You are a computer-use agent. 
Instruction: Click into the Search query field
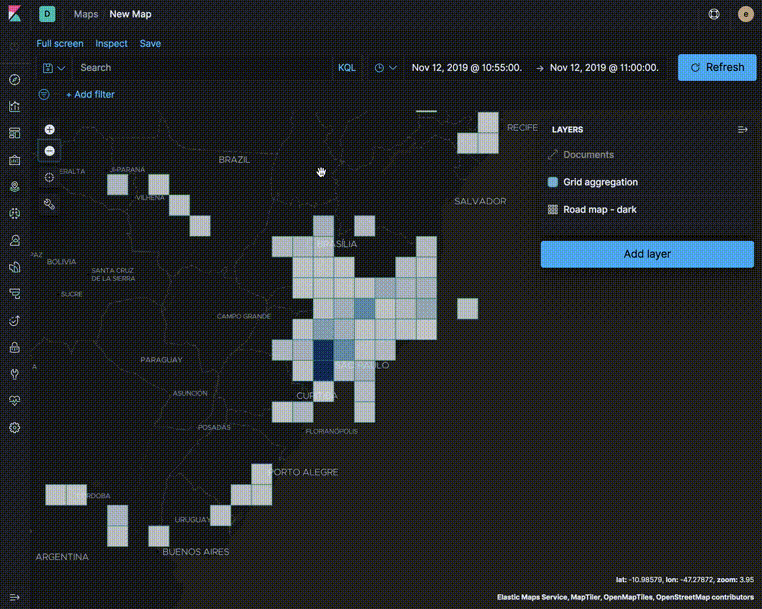coord(200,68)
